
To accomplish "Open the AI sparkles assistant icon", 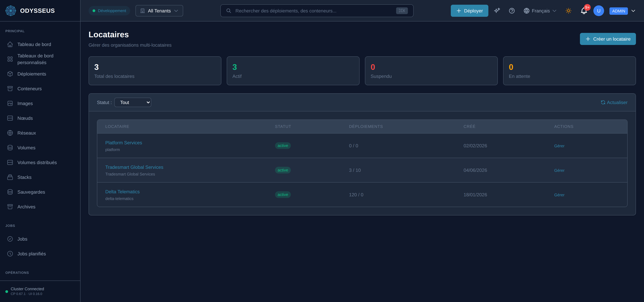I will pyautogui.click(x=497, y=11).
